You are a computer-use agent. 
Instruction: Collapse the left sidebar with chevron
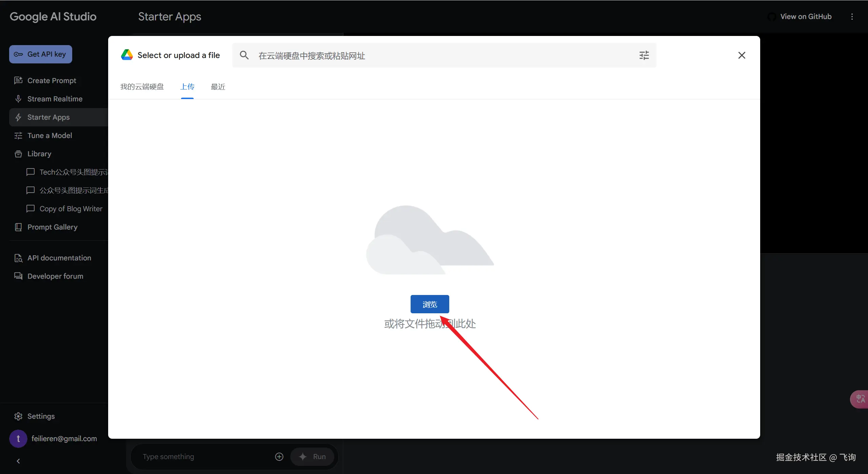tap(18, 461)
